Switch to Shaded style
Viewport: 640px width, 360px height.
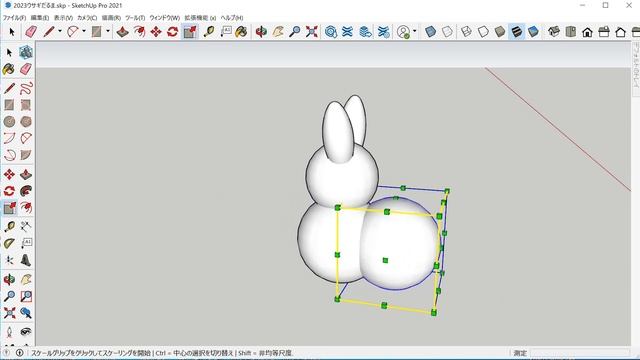[x=500, y=32]
